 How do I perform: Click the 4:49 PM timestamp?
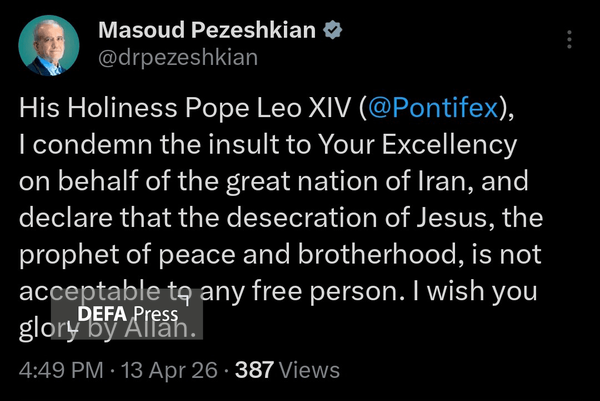coord(60,370)
